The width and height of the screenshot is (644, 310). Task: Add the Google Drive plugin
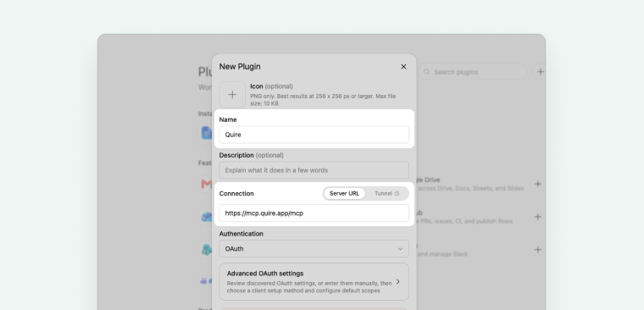(537, 184)
